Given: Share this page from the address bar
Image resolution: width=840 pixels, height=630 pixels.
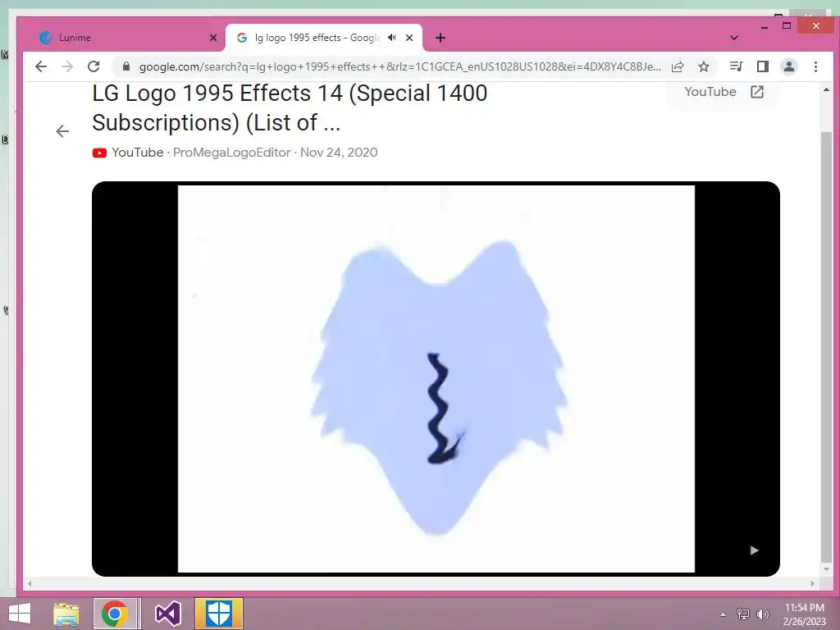Looking at the screenshot, I should (678, 66).
